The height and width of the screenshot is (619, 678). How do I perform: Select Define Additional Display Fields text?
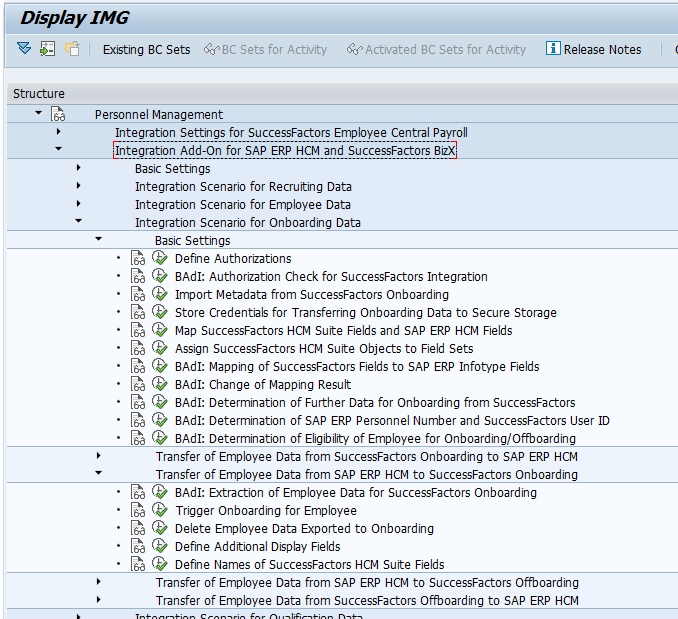pos(258,547)
